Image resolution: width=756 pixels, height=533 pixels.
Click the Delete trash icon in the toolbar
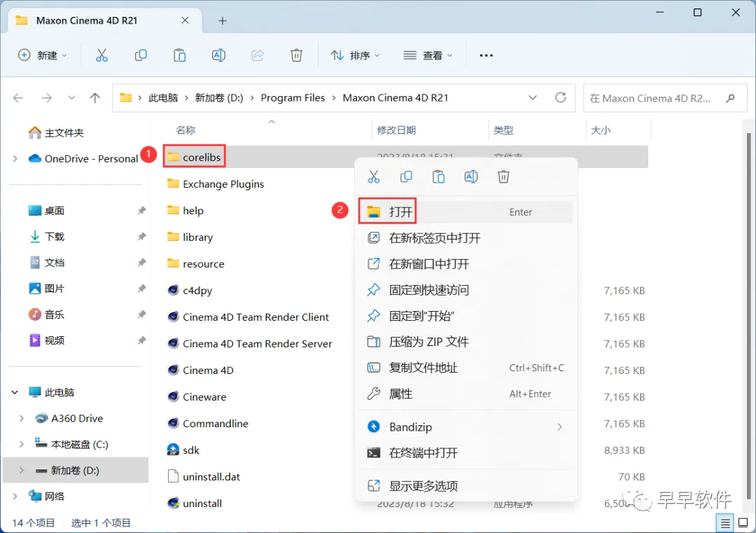[x=297, y=55]
